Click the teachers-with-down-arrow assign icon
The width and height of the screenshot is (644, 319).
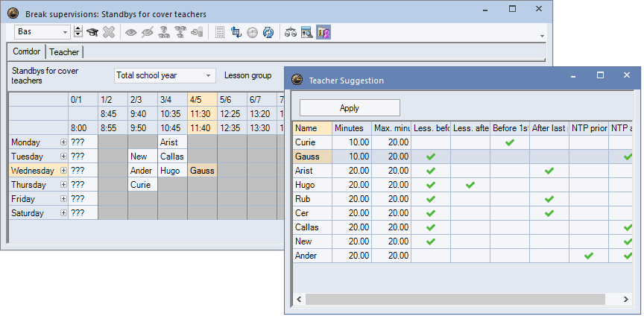coord(164,33)
